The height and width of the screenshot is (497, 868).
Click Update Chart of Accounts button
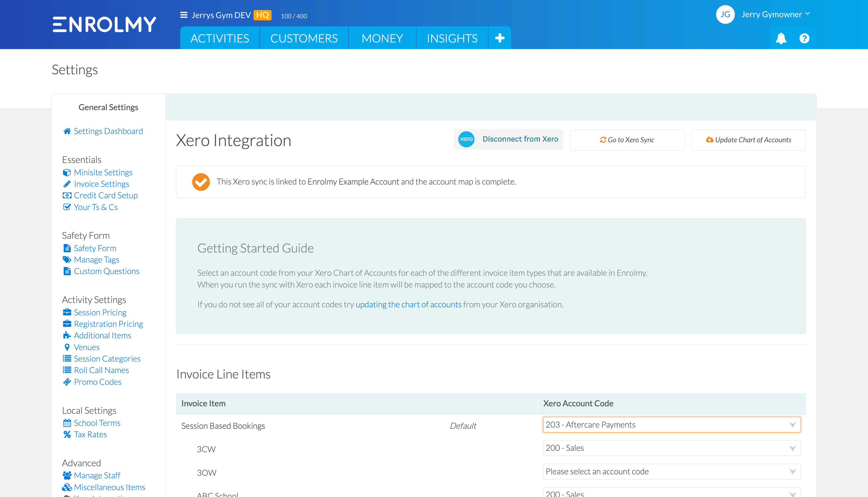pos(748,140)
